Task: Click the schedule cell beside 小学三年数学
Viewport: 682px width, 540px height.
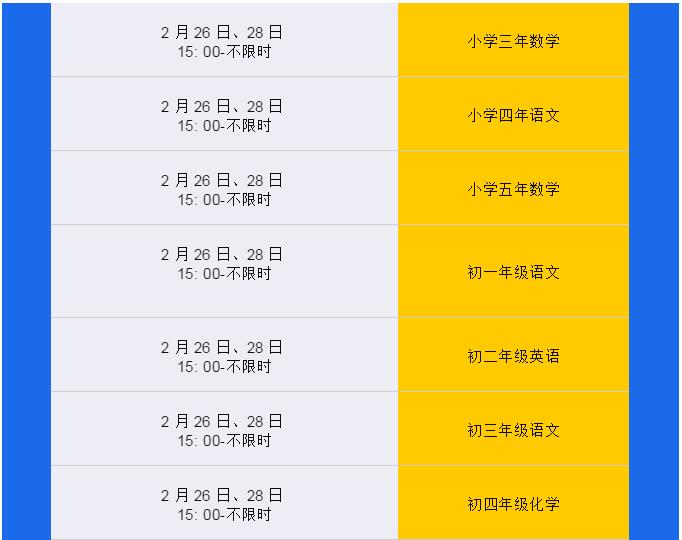Action: (224, 41)
